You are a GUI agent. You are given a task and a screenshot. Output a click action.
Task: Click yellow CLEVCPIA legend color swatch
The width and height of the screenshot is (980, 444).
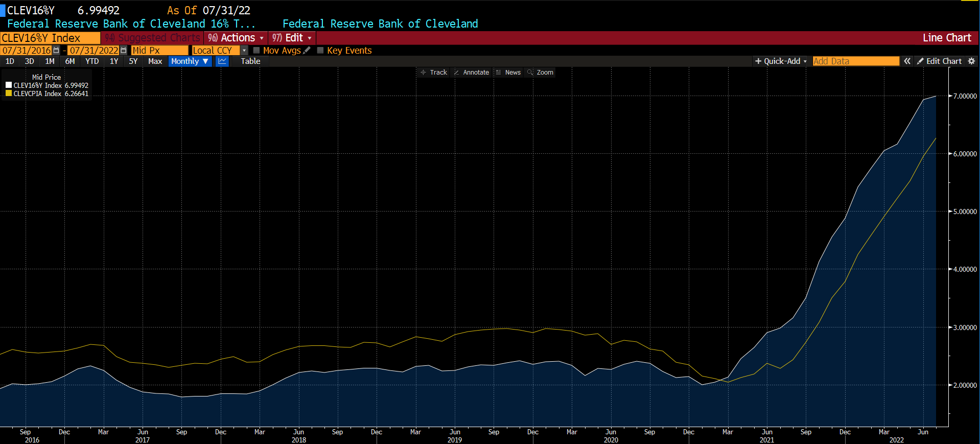9,93
